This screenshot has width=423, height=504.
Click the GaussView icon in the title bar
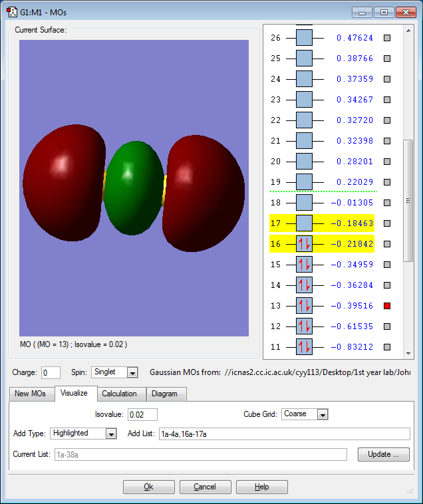tap(12, 12)
